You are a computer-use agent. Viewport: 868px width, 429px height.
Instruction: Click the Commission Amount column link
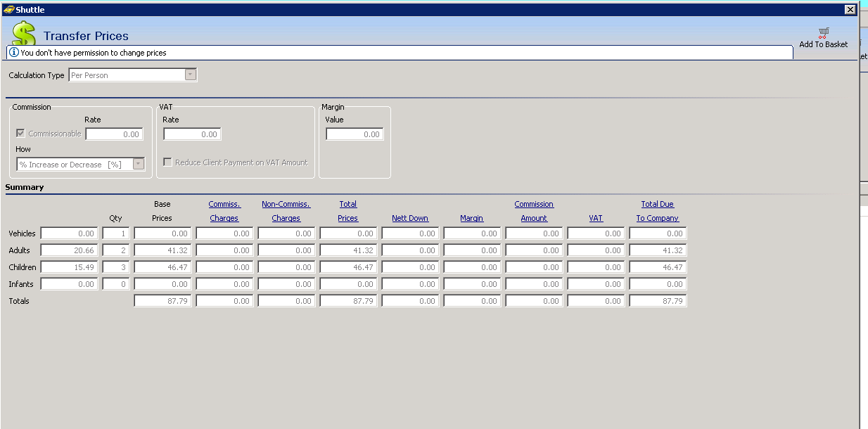[x=534, y=211]
